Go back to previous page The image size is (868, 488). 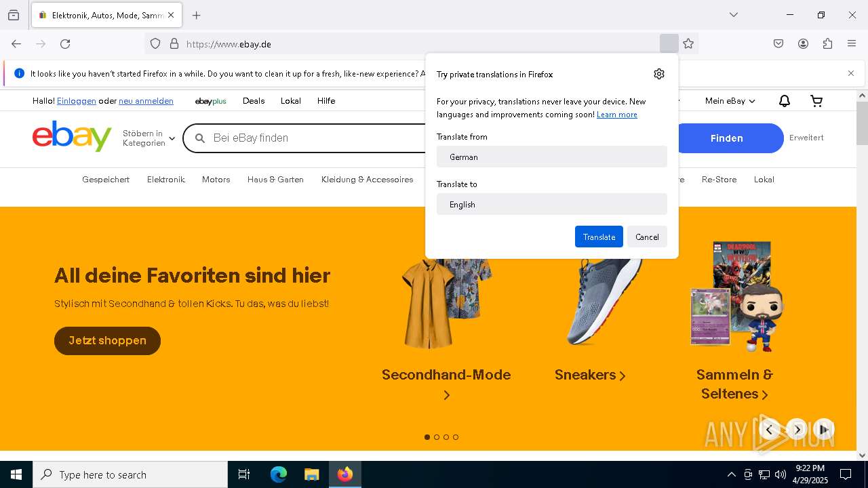(x=16, y=44)
